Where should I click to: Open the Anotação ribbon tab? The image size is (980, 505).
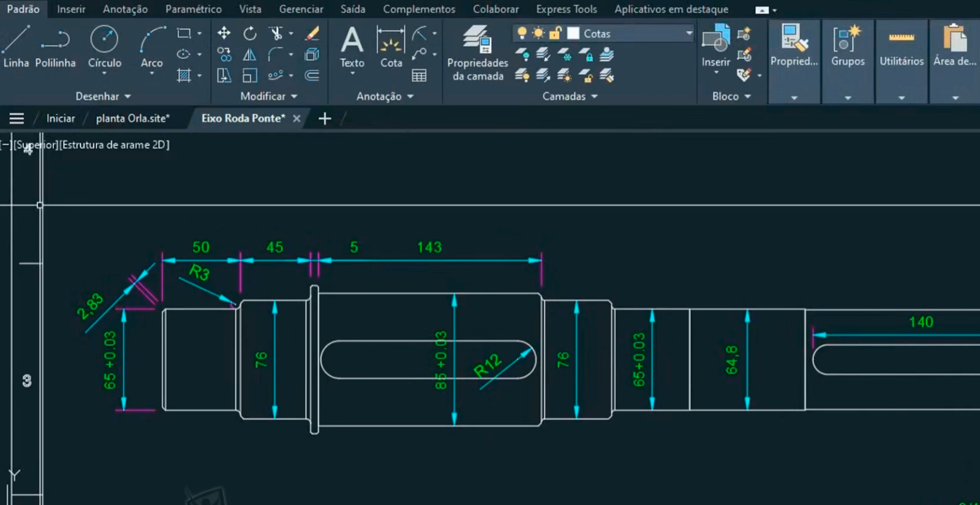coord(125,9)
